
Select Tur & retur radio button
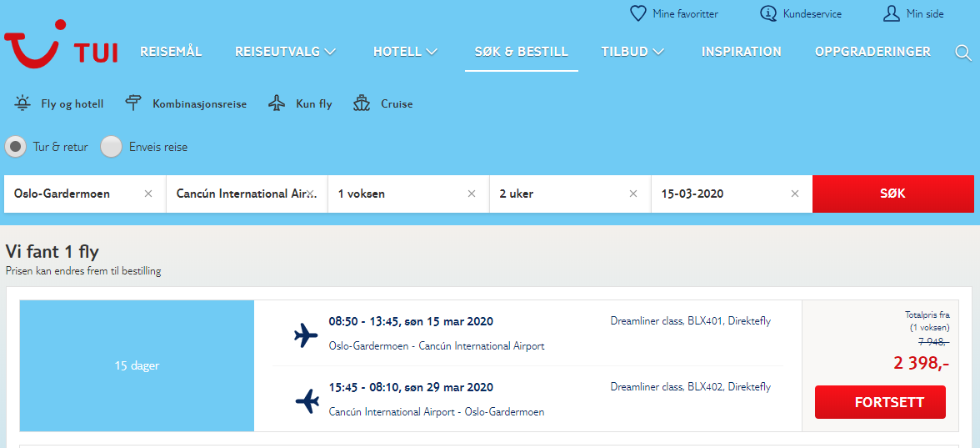point(16,147)
